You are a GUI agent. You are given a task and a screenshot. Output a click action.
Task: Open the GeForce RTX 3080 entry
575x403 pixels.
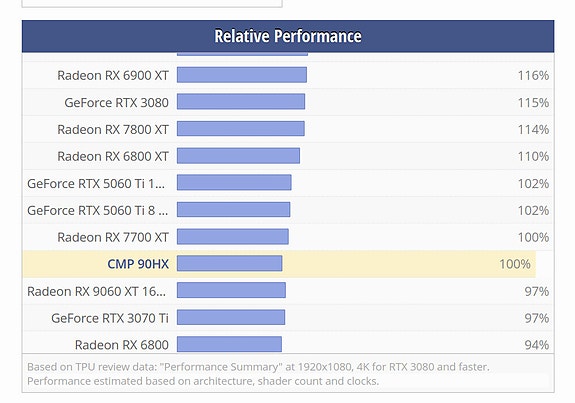(x=117, y=102)
